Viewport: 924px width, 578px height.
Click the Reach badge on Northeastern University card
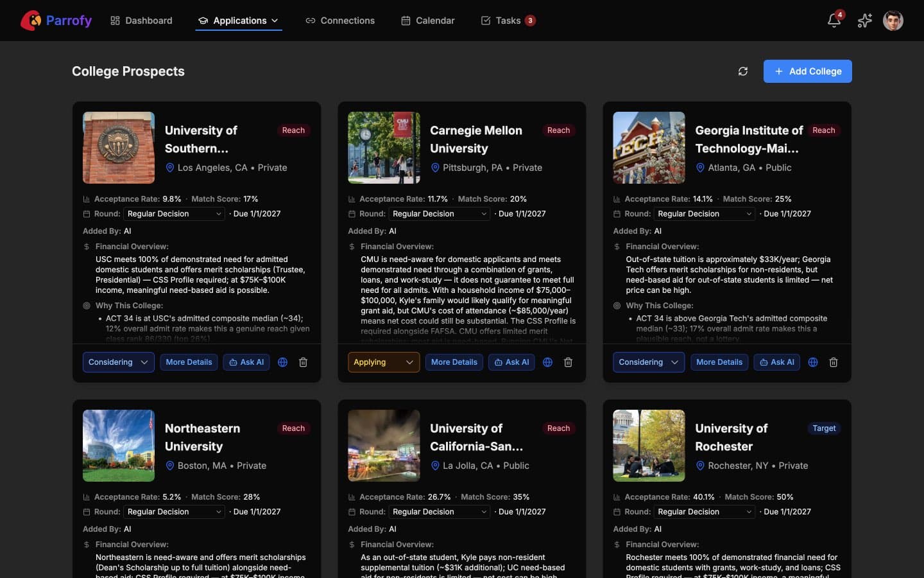(293, 428)
